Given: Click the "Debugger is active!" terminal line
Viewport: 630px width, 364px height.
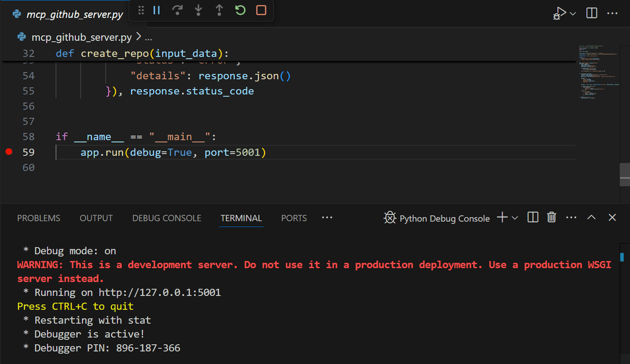Looking at the screenshot, I should pyautogui.click(x=84, y=334).
